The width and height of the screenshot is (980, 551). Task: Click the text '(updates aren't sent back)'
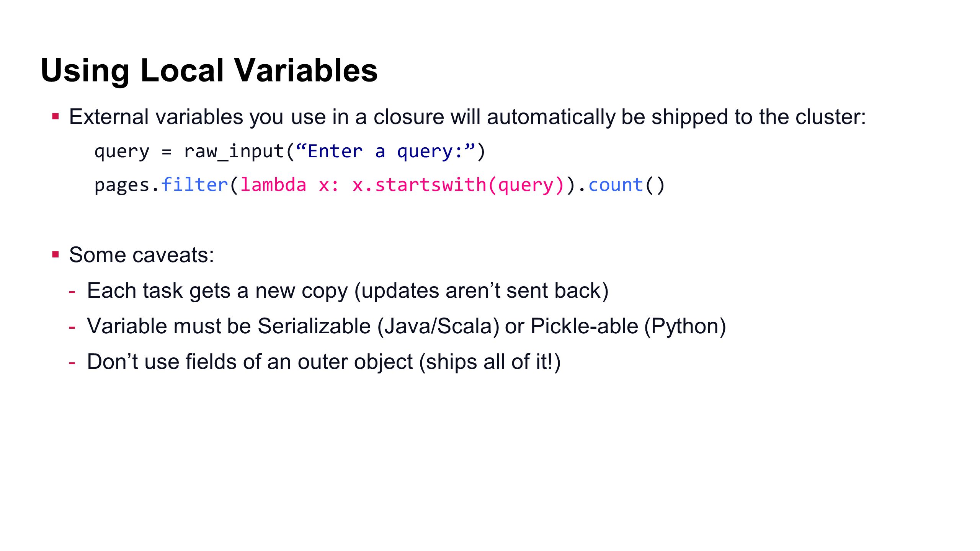click(482, 291)
